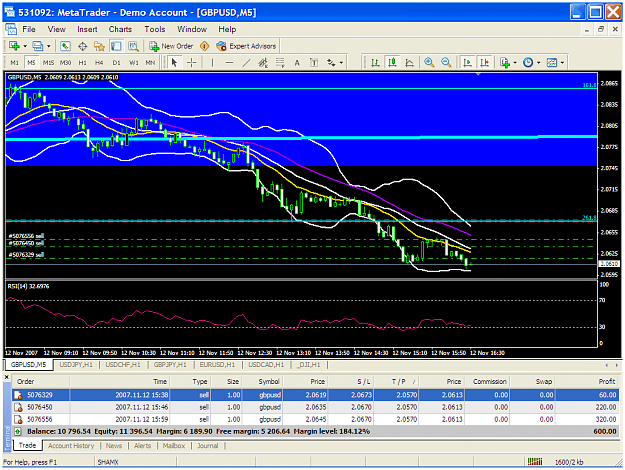Open the Journal terminal tab
Viewport: 625px width, 470px height.
(x=208, y=446)
